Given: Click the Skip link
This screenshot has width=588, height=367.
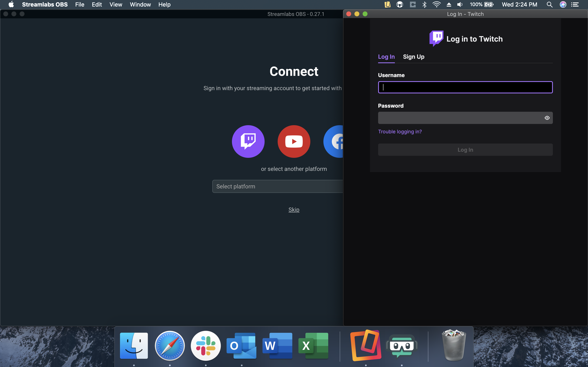Looking at the screenshot, I should click(294, 210).
